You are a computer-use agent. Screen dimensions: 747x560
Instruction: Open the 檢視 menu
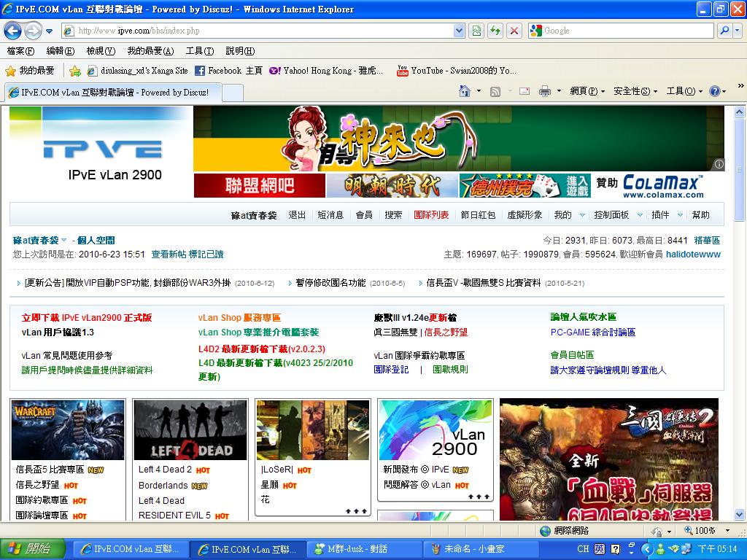pyautogui.click(x=101, y=51)
